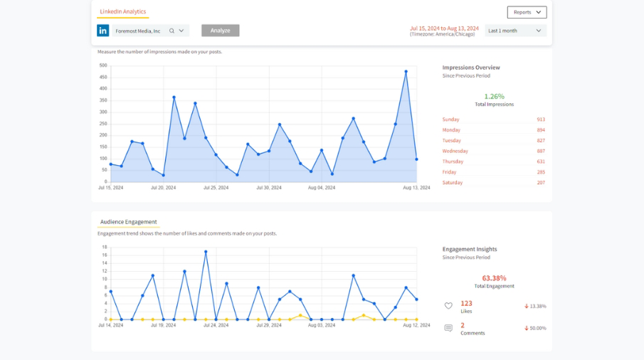Click the down arrow beside 13.38%

tap(527, 306)
